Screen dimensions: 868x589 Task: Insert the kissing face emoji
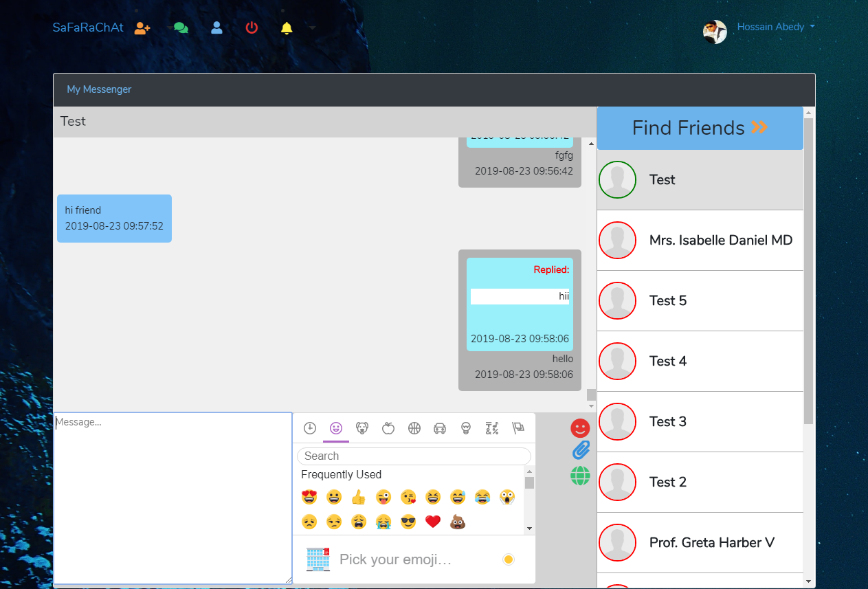(408, 497)
